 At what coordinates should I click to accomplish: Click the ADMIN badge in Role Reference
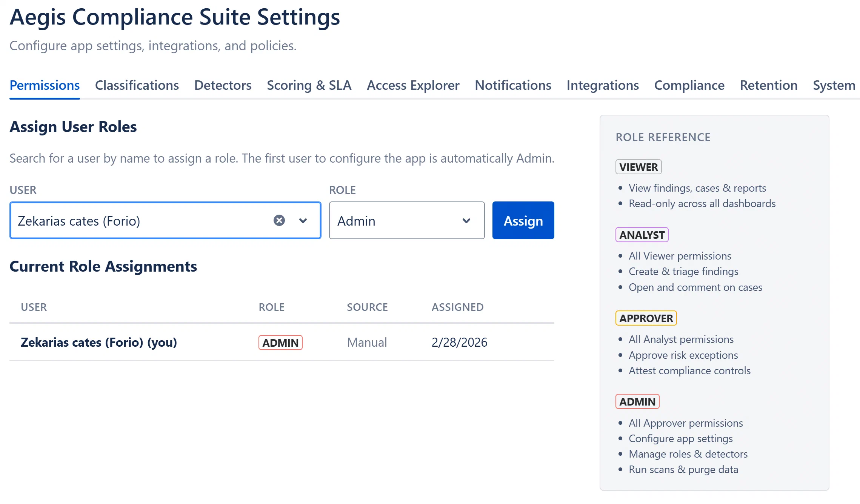[637, 401]
